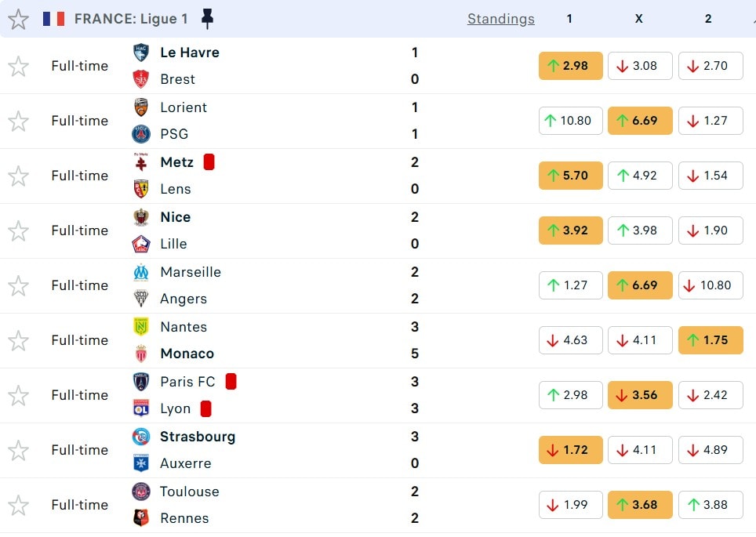756x537 pixels.
Task: Favorite the whole Ligue 1 league star
Action: [x=18, y=20]
